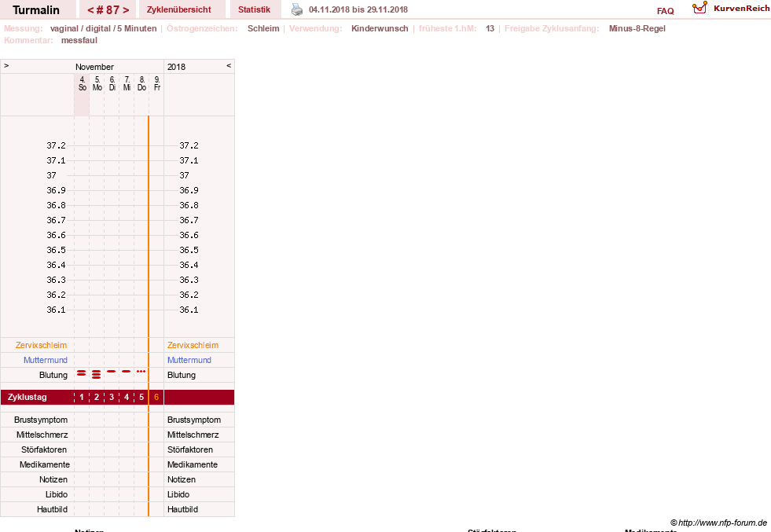771x532 pixels.
Task: Click the nfp-forum.de copyright text
Action: coord(718,523)
